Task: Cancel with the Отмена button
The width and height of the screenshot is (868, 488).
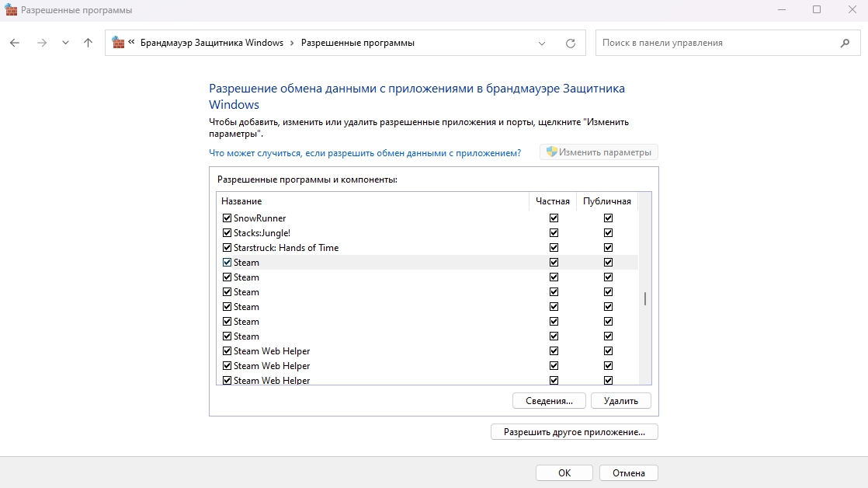Action: (x=628, y=473)
